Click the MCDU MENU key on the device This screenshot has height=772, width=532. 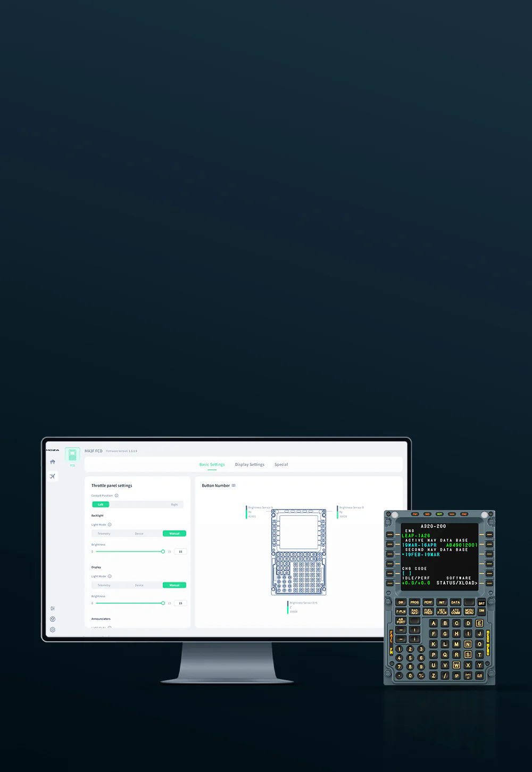pyautogui.click(x=469, y=612)
